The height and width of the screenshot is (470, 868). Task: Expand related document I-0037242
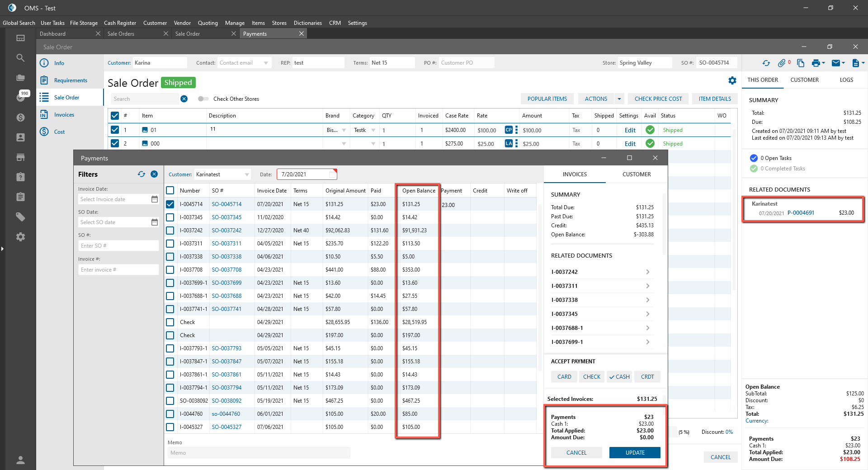(647, 272)
